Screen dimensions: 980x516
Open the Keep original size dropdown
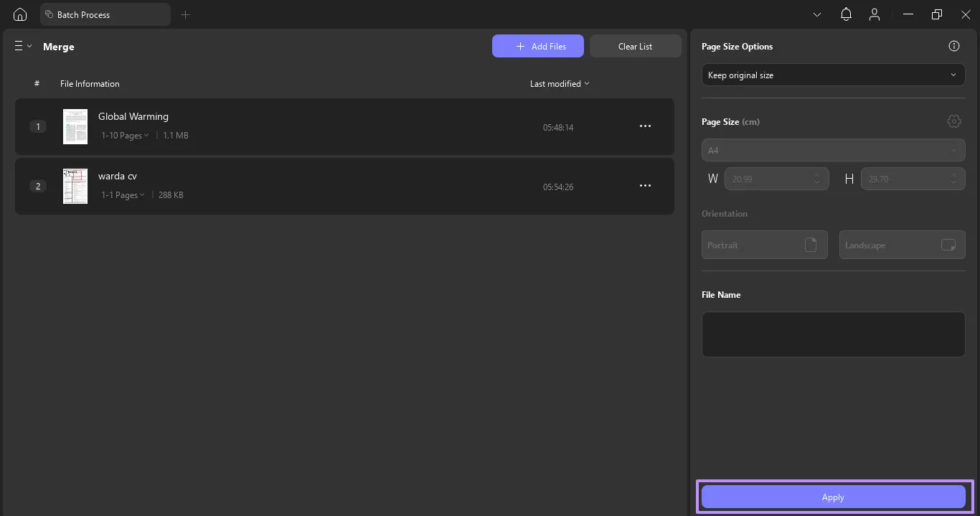coord(834,75)
